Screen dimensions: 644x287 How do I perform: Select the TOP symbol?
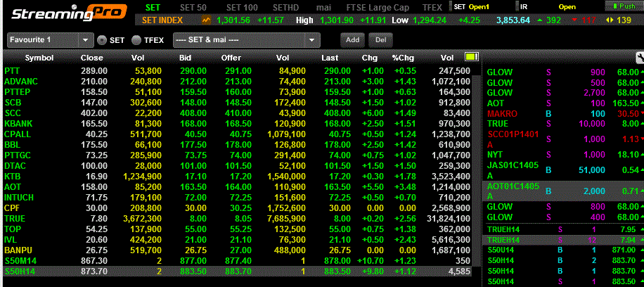click(x=12, y=229)
